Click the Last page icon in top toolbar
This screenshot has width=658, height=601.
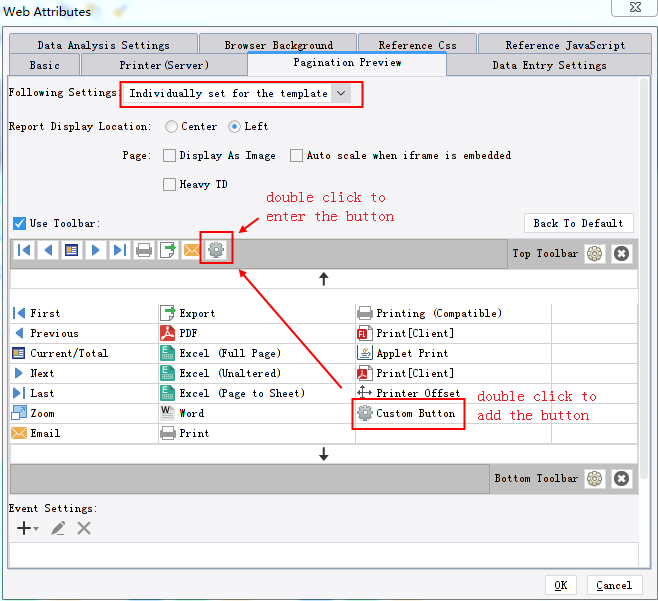[120, 251]
